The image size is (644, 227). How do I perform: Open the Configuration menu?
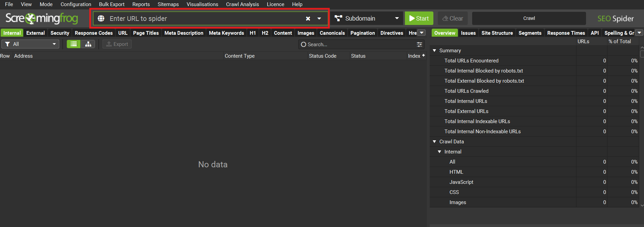(76, 4)
